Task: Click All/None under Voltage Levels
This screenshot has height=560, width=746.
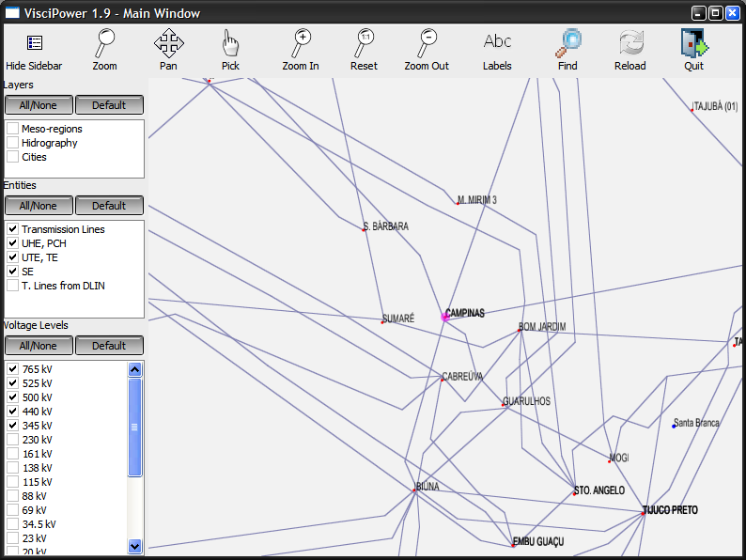Action: [x=39, y=346]
